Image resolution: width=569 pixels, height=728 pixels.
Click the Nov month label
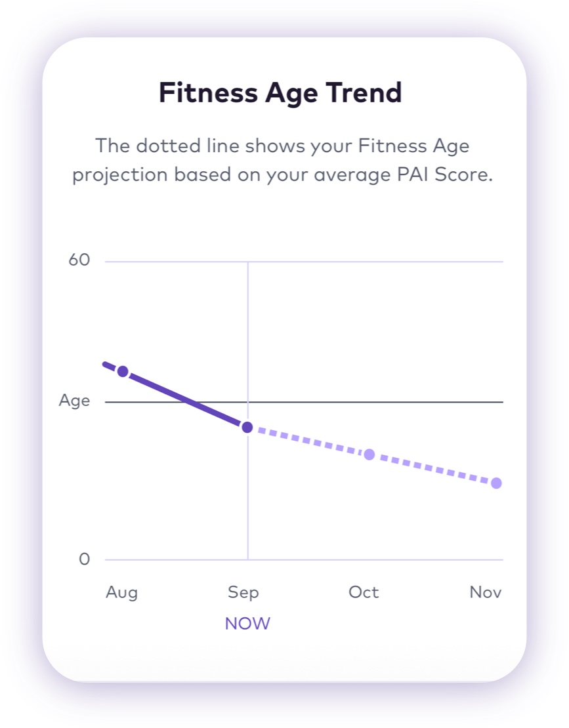tap(486, 592)
